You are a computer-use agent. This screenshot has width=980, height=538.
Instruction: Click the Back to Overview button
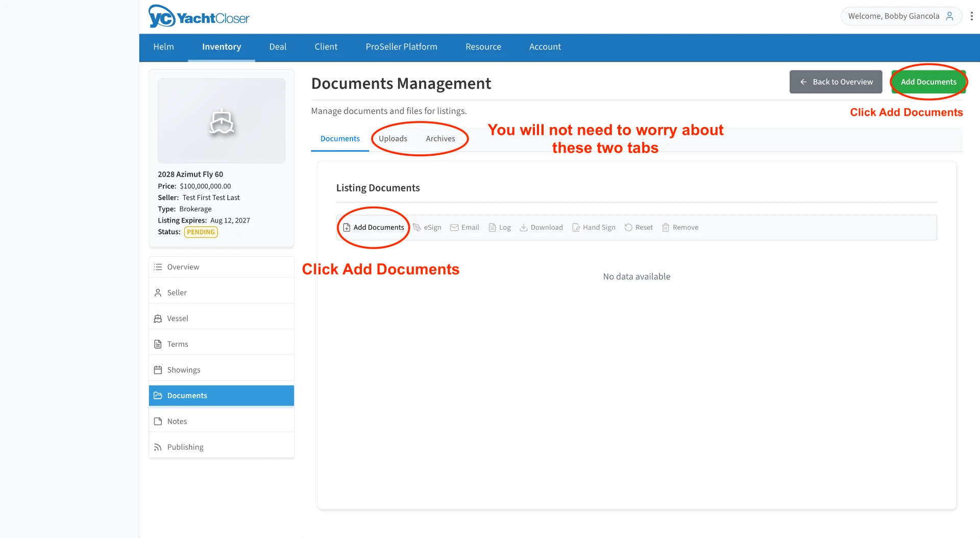click(836, 82)
